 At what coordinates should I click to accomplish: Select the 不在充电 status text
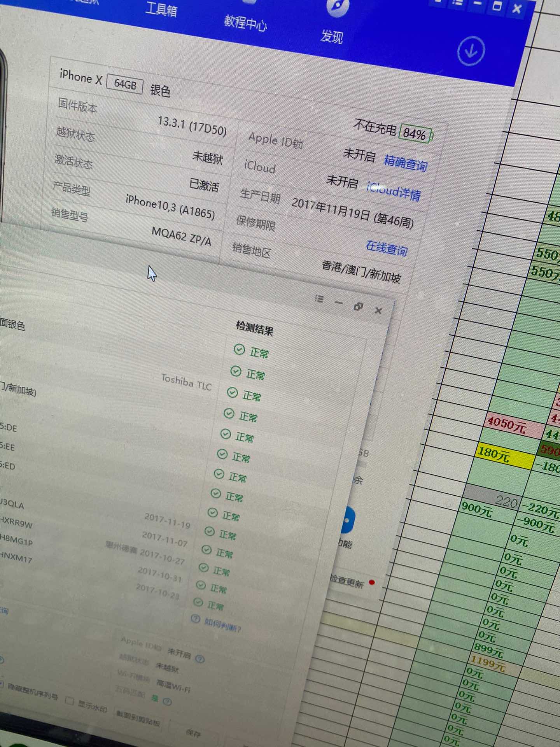pos(375,127)
